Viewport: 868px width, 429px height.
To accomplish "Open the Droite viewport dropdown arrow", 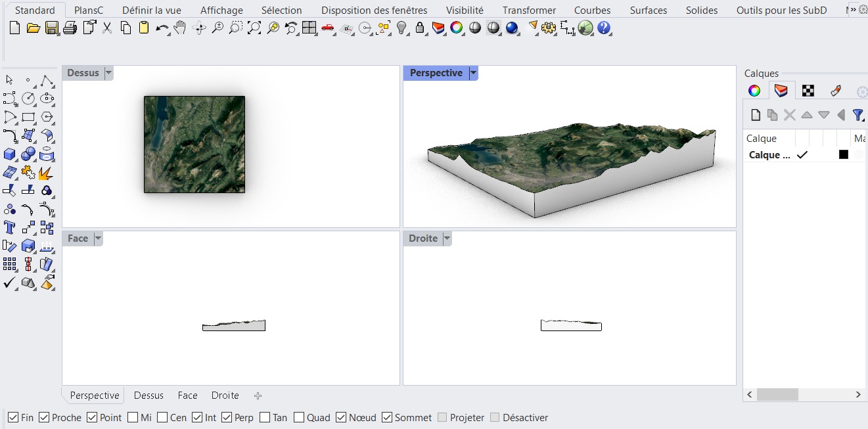I will point(447,238).
